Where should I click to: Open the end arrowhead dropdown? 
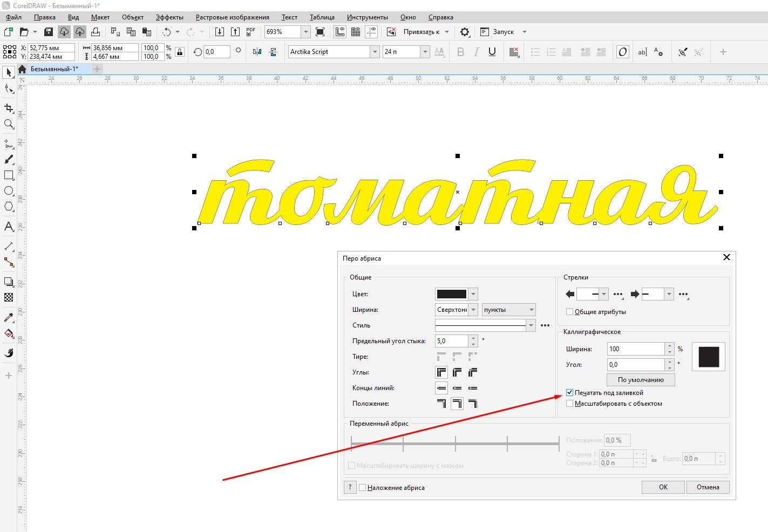pyautogui.click(x=669, y=294)
